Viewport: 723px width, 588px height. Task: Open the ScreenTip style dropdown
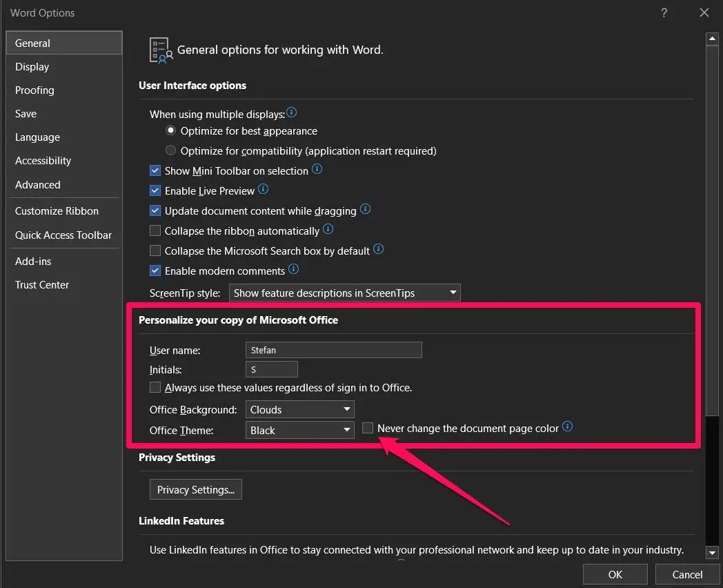pyautogui.click(x=344, y=293)
